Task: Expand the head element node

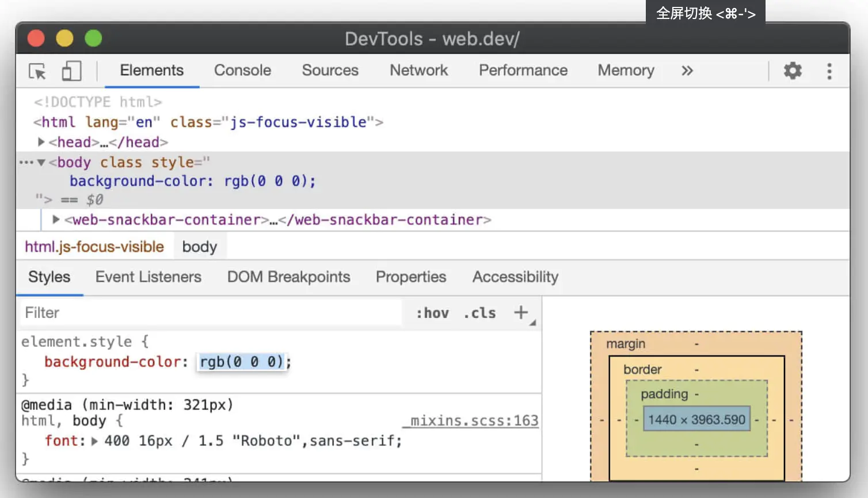Action: (x=41, y=142)
